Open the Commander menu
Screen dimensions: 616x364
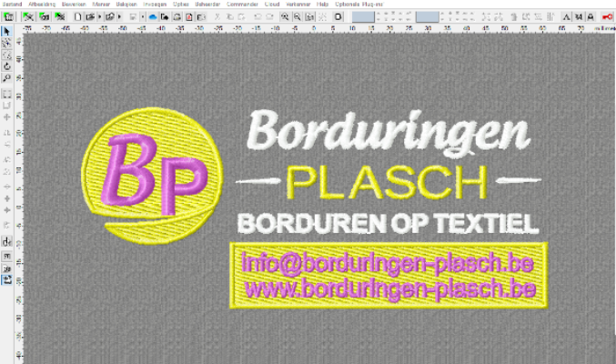click(242, 4)
